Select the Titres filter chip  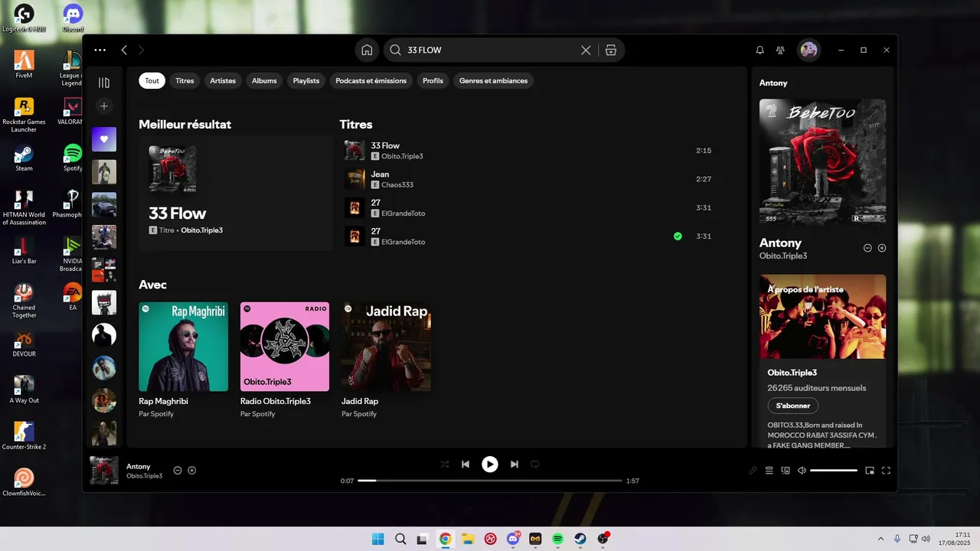click(x=185, y=80)
